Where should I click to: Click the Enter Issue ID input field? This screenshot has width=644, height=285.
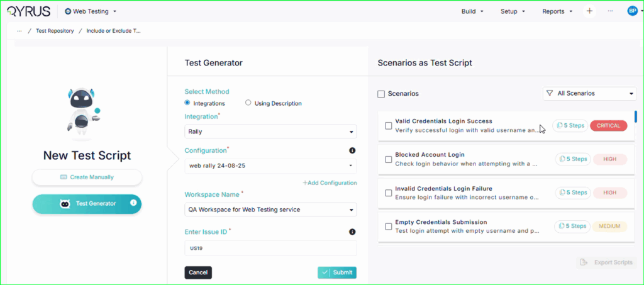coord(270,249)
